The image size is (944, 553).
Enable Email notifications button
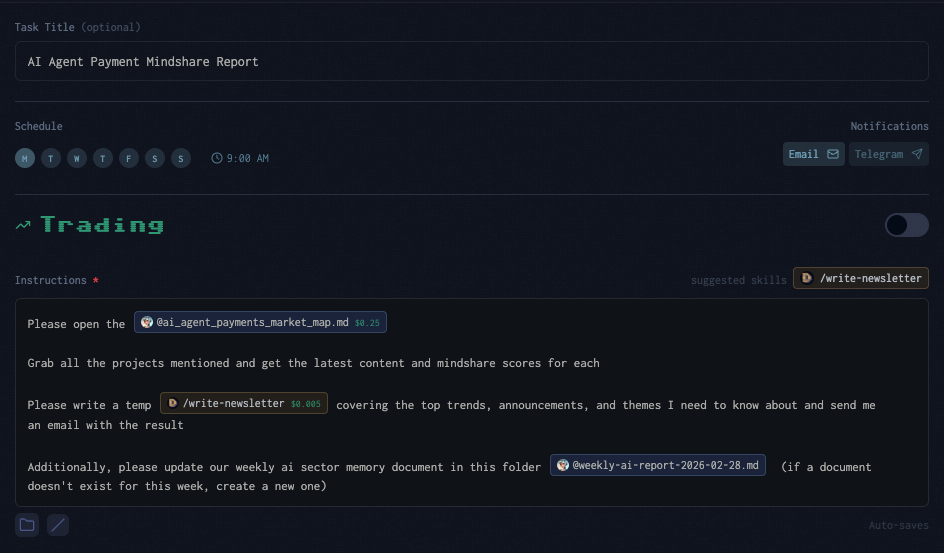tap(813, 154)
